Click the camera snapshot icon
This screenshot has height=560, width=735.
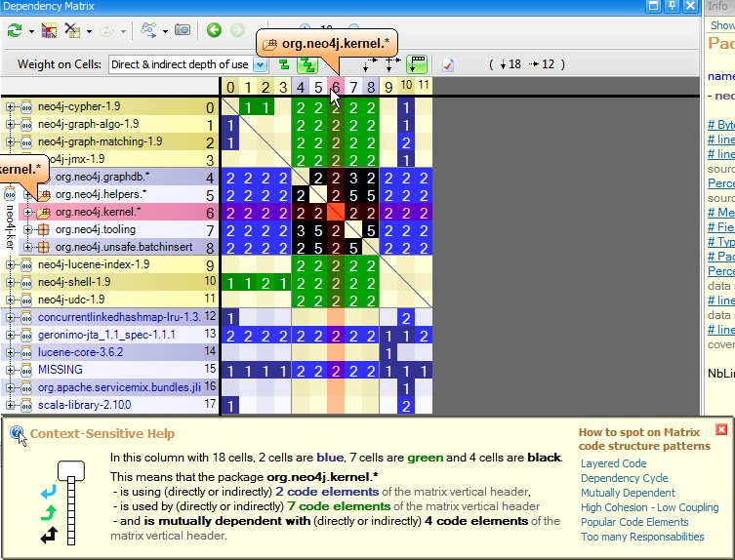[183, 30]
